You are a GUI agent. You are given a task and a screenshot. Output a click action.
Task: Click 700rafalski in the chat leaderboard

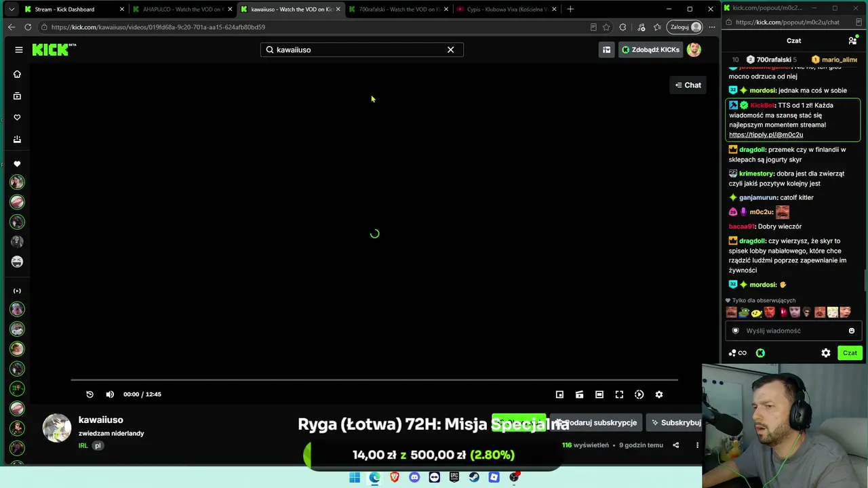tap(775, 60)
